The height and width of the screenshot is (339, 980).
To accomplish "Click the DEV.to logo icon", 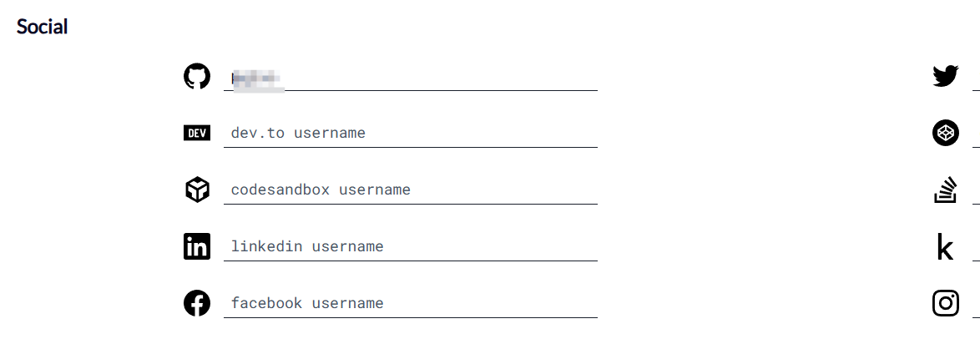I will tap(197, 133).
